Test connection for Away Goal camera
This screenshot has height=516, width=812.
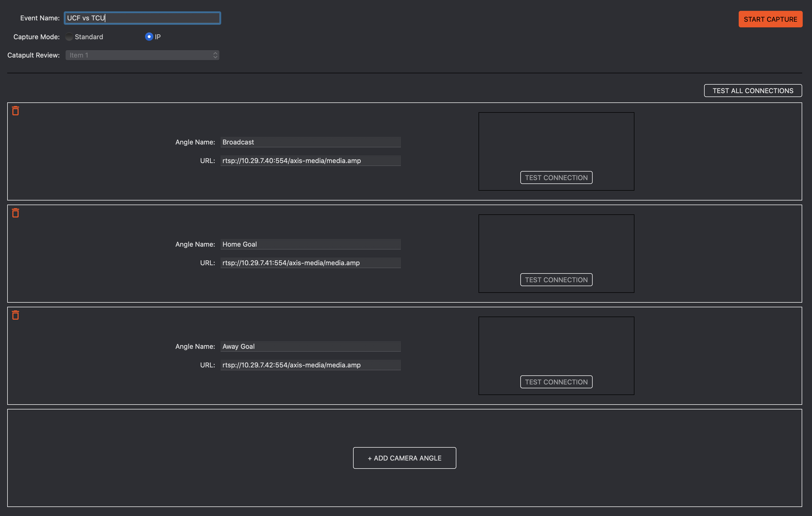(556, 381)
